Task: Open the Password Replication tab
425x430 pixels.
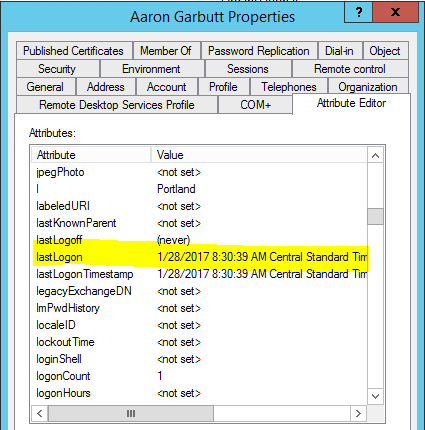Action: click(x=259, y=51)
